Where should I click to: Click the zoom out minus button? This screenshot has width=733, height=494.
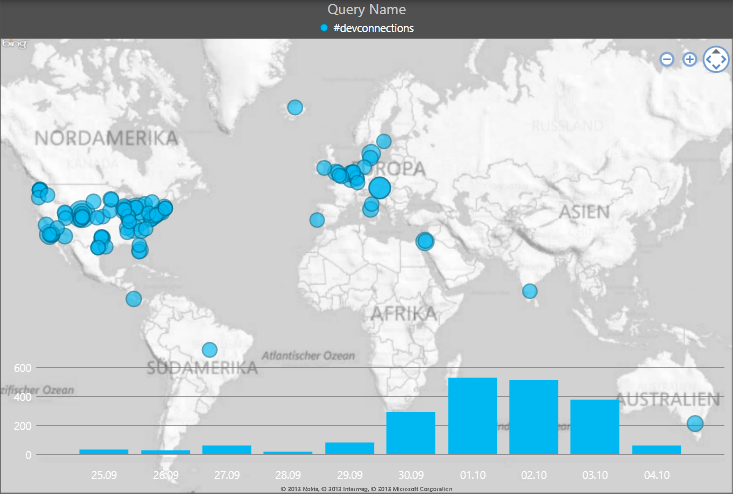(667, 60)
